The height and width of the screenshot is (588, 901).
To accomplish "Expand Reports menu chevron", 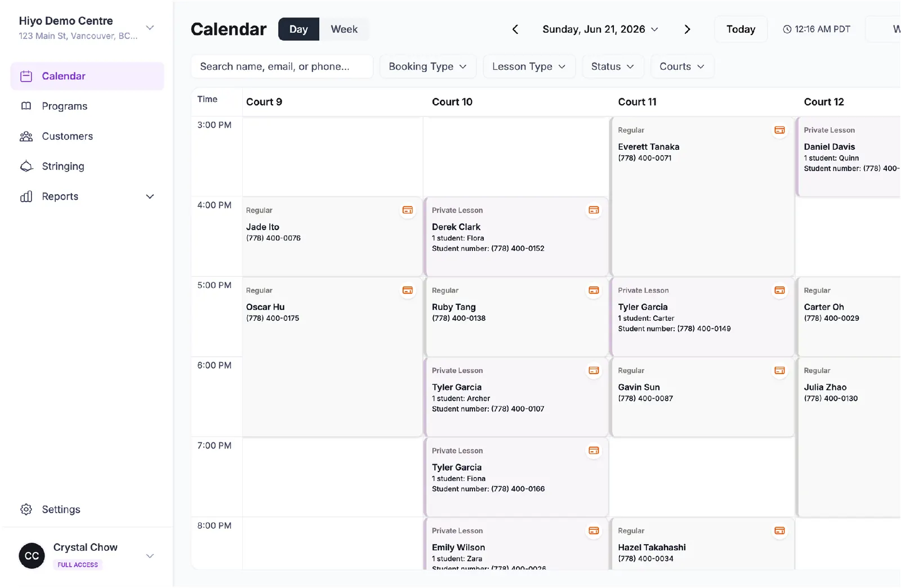I will tap(150, 196).
